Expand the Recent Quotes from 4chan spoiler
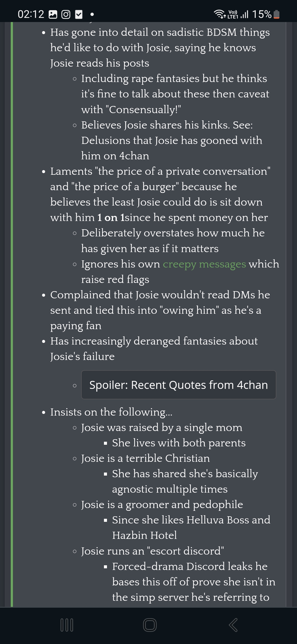 pyautogui.click(x=178, y=385)
